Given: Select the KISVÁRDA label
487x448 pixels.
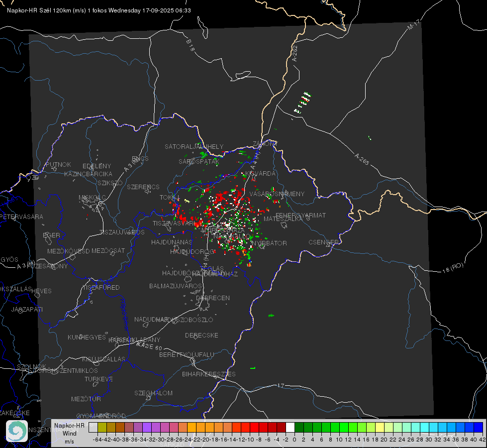Looking at the screenshot, I should tap(261, 173).
